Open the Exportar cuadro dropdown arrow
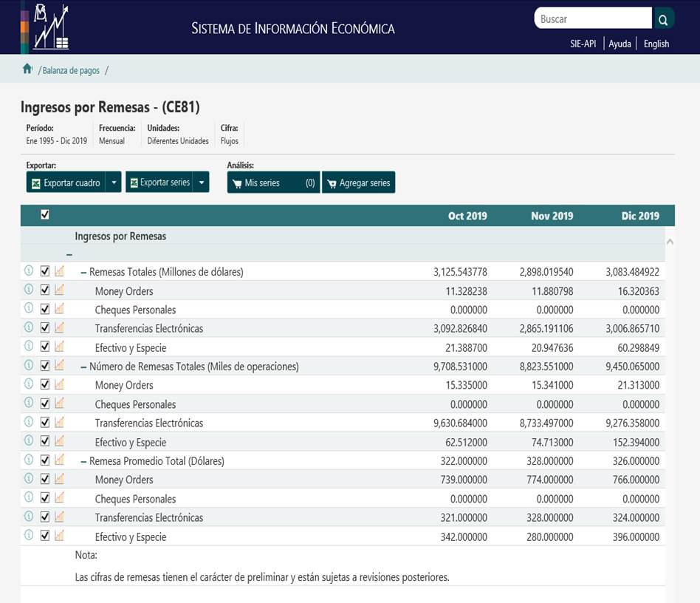This screenshot has width=700, height=603. [114, 183]
